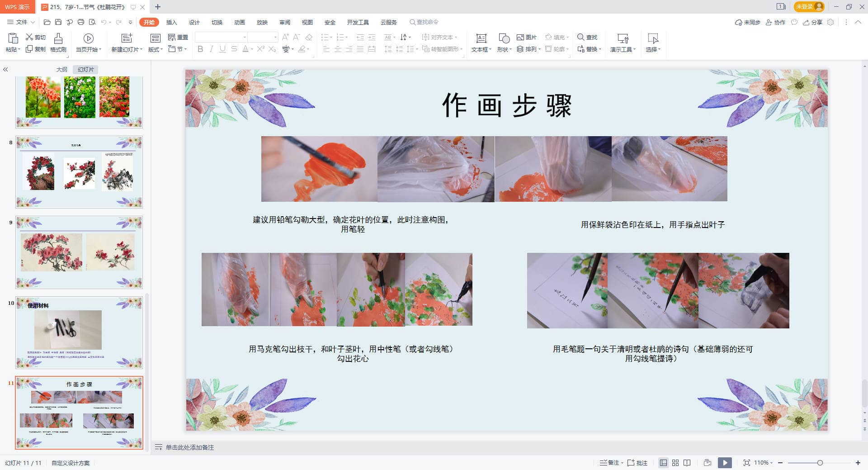Click the Share (分享) button

(x=812, y=22)
